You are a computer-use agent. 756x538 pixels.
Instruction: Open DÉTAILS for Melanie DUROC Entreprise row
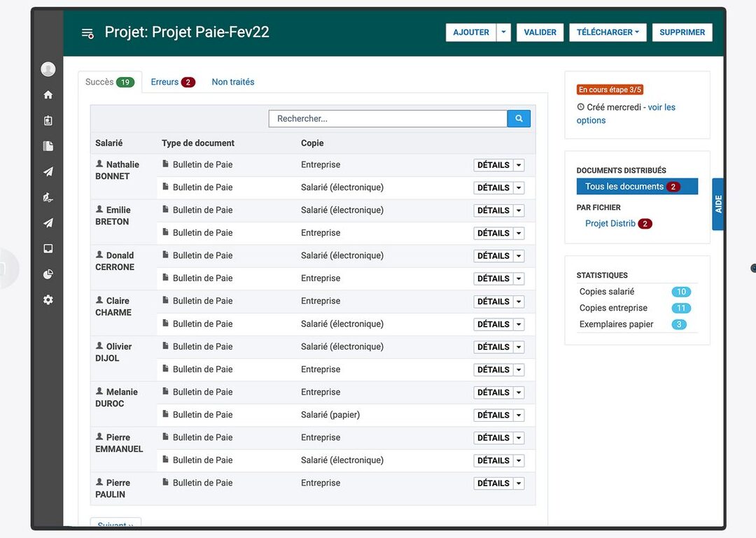click(x=493, y=392)
